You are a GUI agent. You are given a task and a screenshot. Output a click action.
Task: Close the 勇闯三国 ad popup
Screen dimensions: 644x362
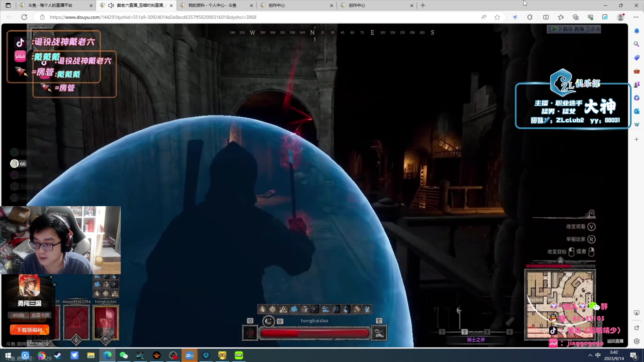point(54,285)
